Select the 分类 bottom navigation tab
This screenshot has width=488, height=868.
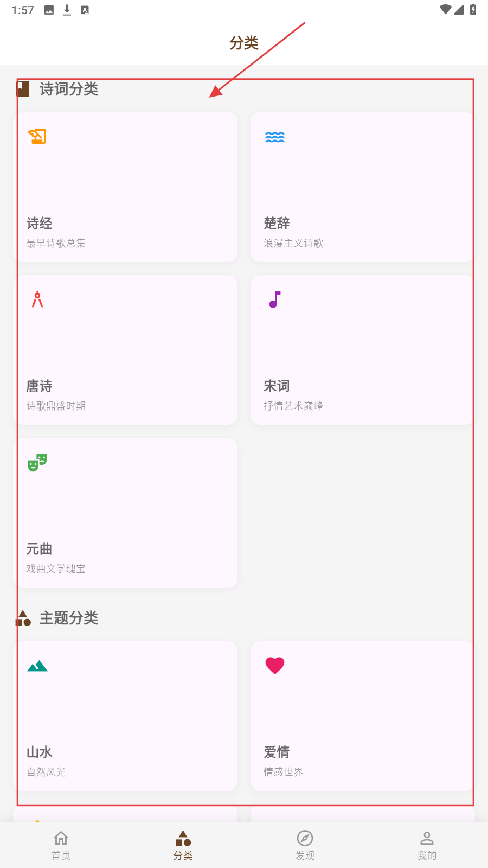coord(183,845)
